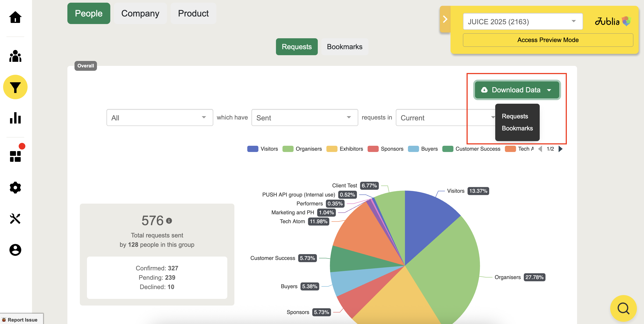Open the People group sidebar icon
644x324 pixels.
click(x=15, y=56)
